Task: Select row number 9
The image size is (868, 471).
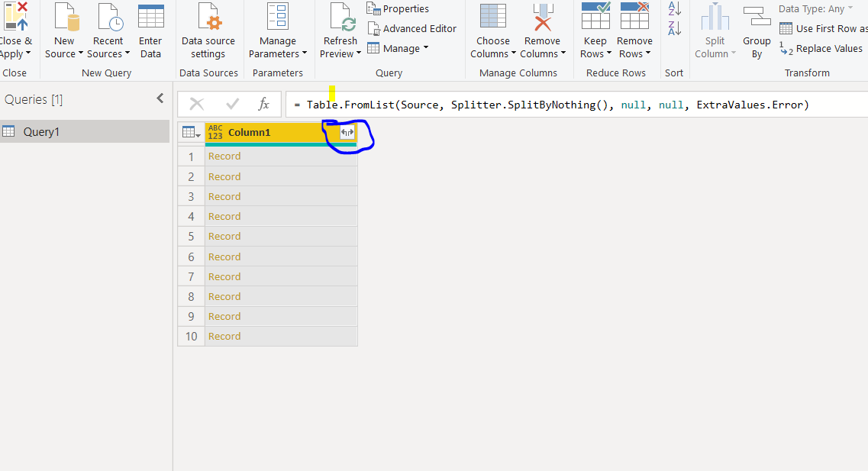Action: [x=191, y=317]
